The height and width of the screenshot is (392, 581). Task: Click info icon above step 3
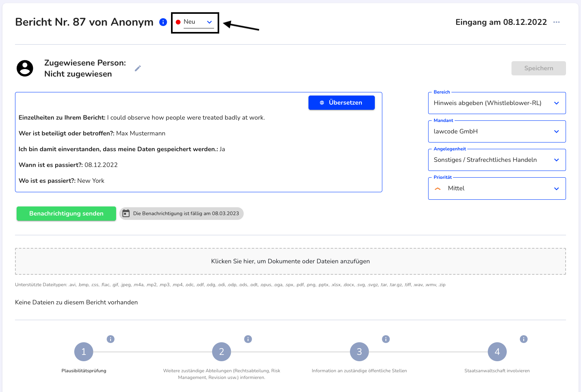pos(386,339)
